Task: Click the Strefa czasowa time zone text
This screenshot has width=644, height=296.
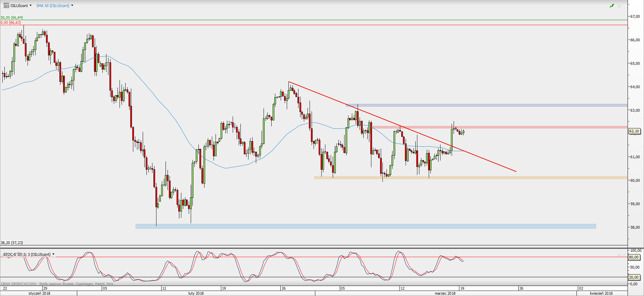Action: click(x=76, y=284)
